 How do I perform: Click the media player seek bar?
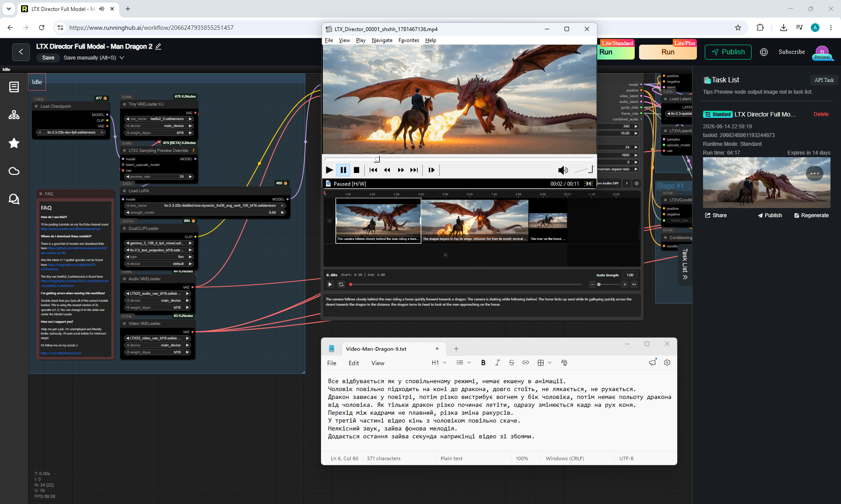pyautogui.click(x=459, y=159)
